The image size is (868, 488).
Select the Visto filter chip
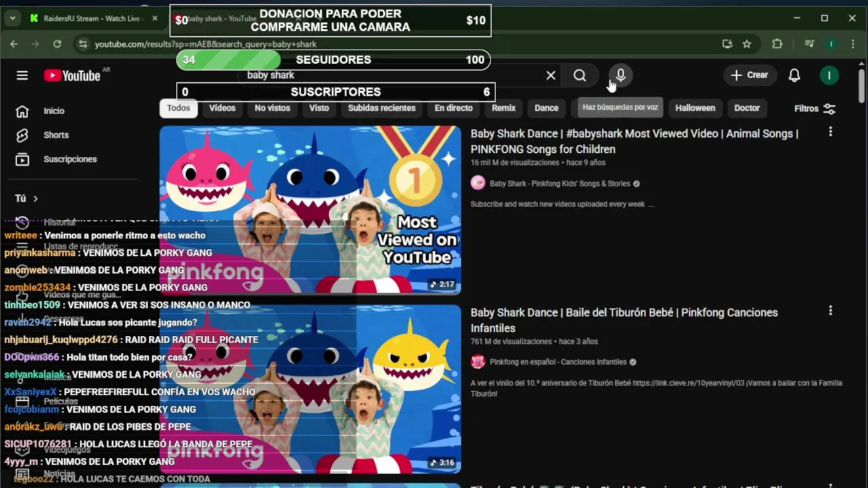click(319, 108)
